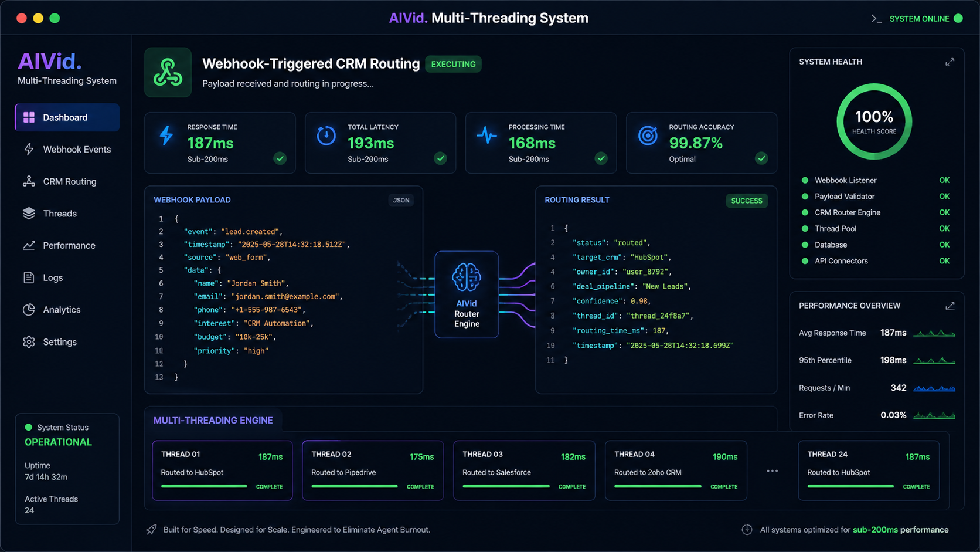Open the Threads section

point(67,214)
